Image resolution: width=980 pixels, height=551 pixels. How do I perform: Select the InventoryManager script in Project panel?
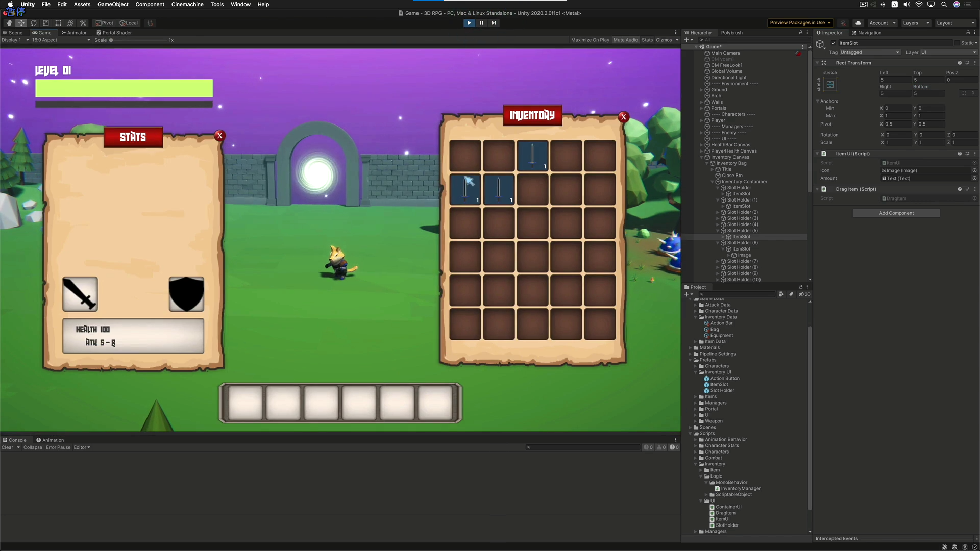click(x=741, y=488)
